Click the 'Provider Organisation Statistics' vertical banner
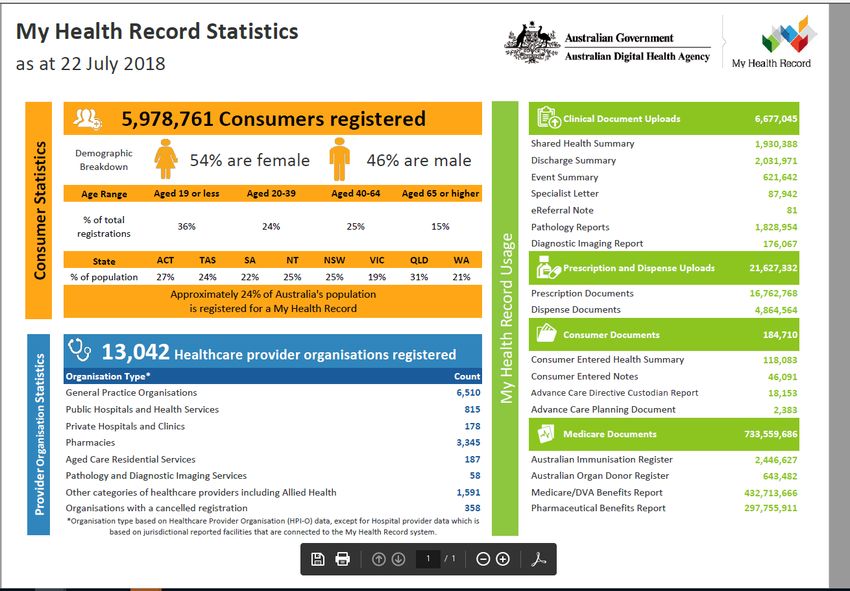This screenshot has width=850, height=591. 39,434
